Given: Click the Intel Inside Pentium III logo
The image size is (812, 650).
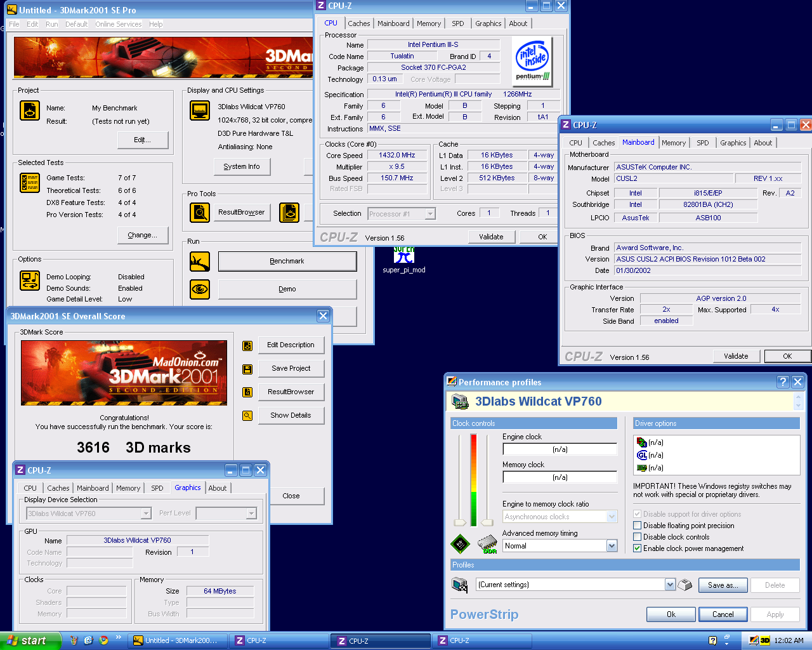Looking at the screenshot, I should tap(532, 62).
